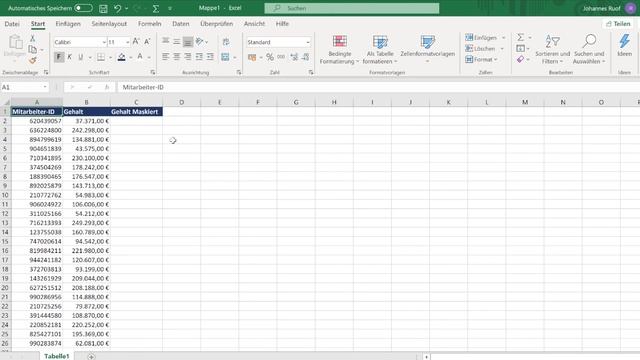
Task: Apply the font color A
Action: [140, 57]
